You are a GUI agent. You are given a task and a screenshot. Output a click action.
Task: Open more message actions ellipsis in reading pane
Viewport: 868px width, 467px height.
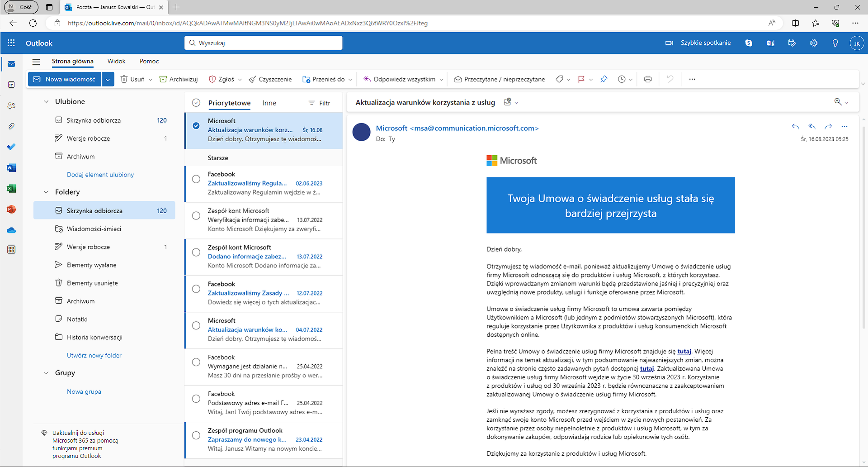[844, 127]
